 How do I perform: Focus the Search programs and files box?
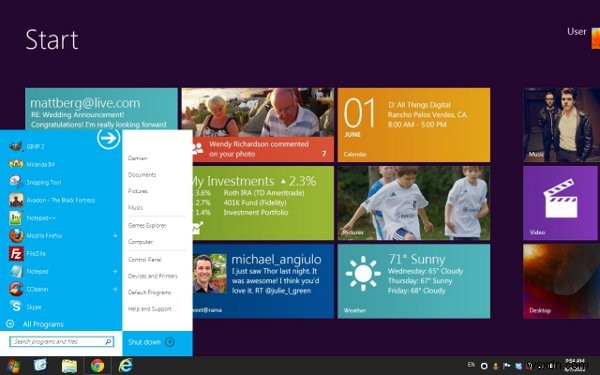61,342
